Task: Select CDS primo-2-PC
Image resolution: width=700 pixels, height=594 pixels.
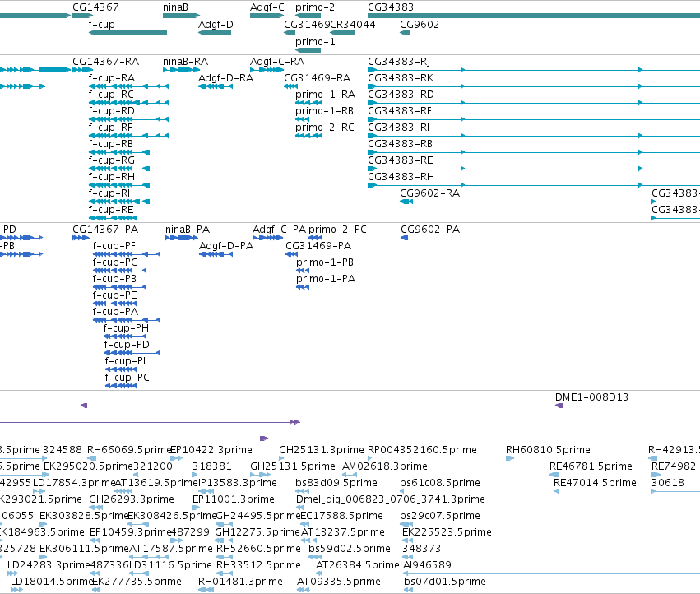Action: 337,230
